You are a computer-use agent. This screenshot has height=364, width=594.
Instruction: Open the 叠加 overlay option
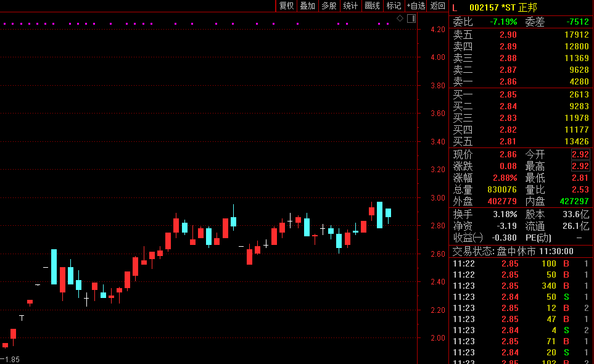coord(307,6)
